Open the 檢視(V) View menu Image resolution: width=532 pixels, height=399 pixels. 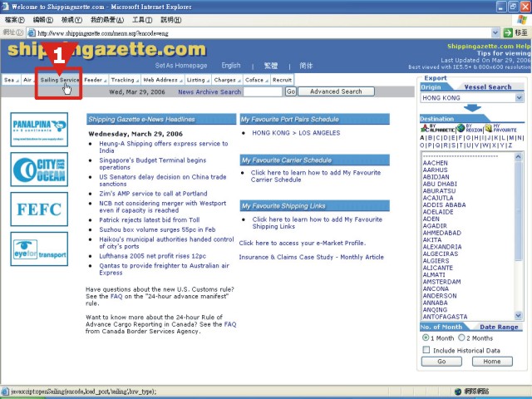pyautogui.click(x=71, y=20)
